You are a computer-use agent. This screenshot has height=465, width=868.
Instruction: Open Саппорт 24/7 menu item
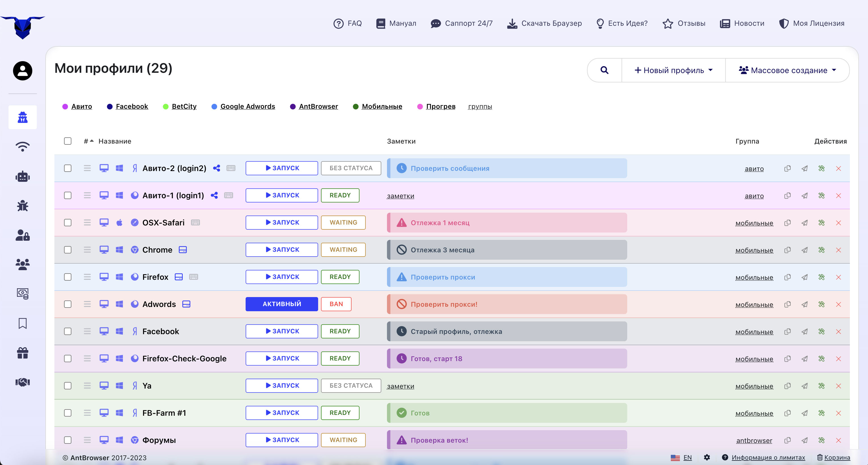462,23
